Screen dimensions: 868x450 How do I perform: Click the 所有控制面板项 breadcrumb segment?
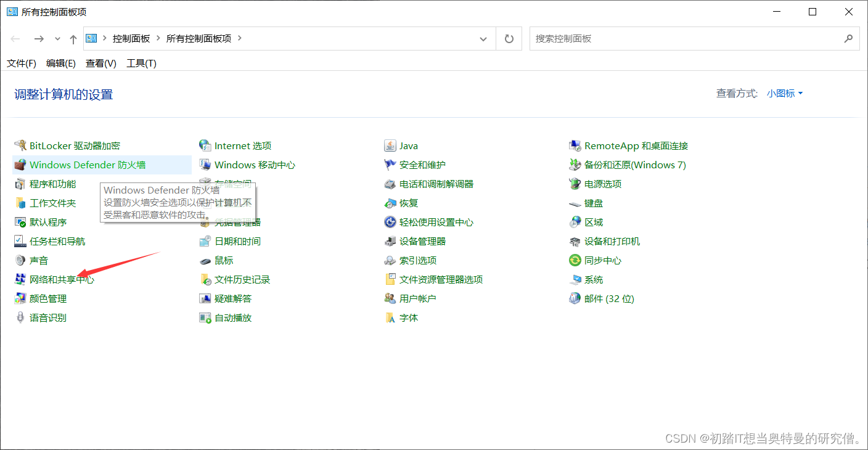coord(199,38)
